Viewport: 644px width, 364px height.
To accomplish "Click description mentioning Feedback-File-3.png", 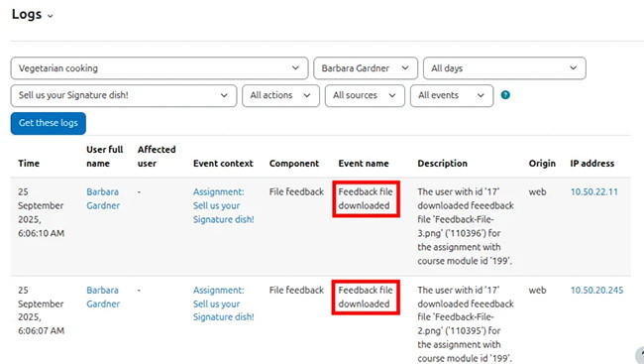I will (466, 226).
